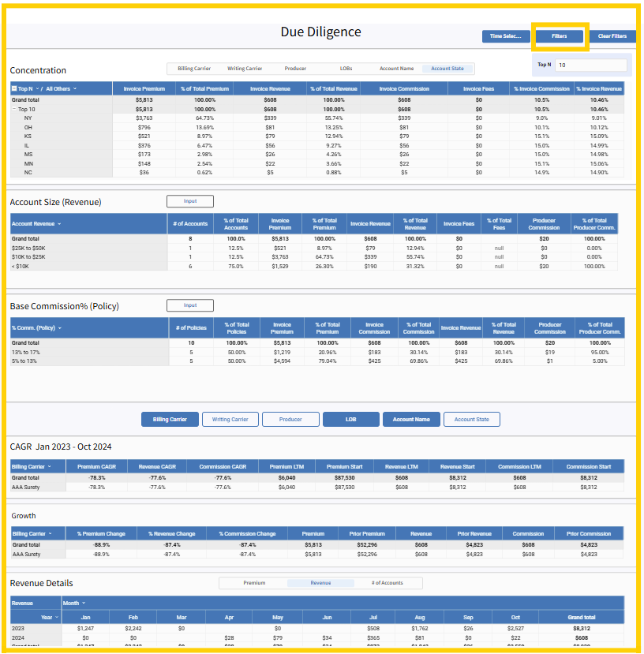Select the NC row in Concentration
This screenshot has height=654, width=644.
tap(317, 173)
